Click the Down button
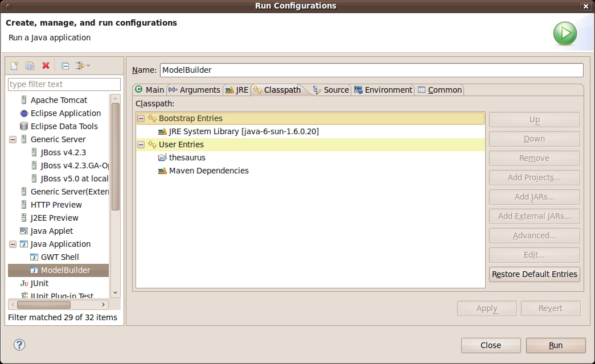The image size is (595, 364). 534,139
